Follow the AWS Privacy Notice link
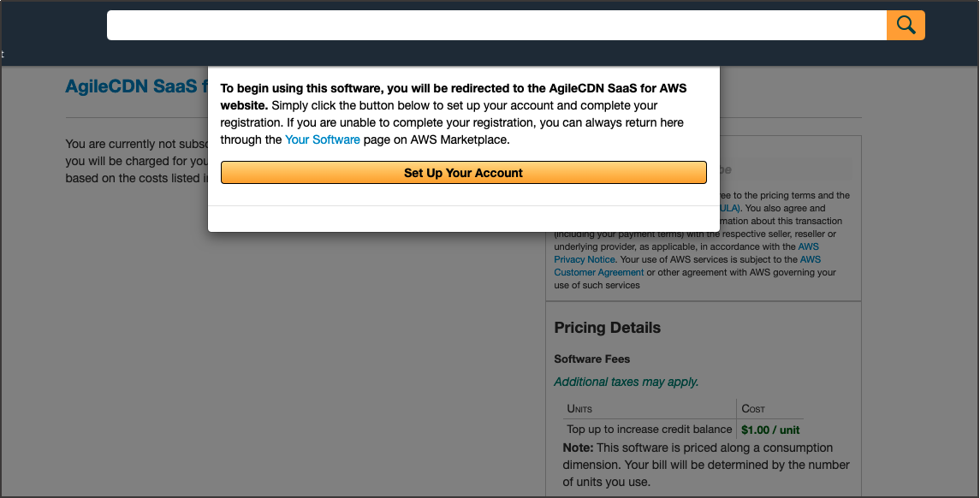 (584, 259)
